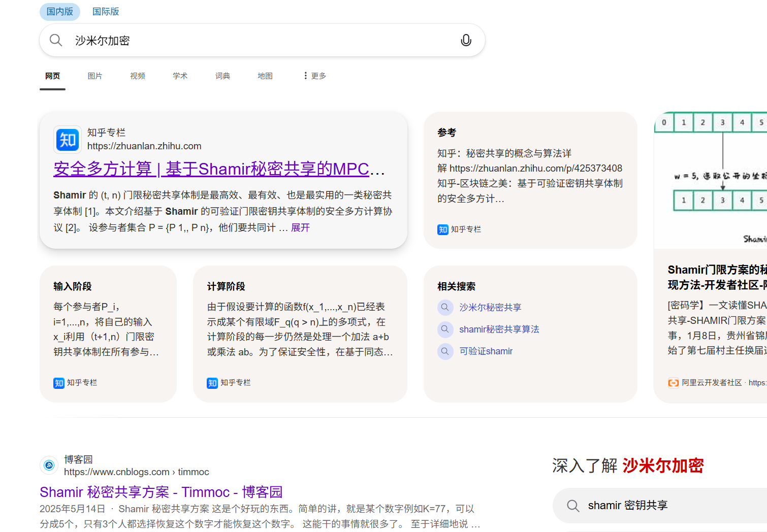Image resolution: width=767 pixels, height=532 pixels.
Task: Switch to 国内版 search mode
Action: coord(60,12)
